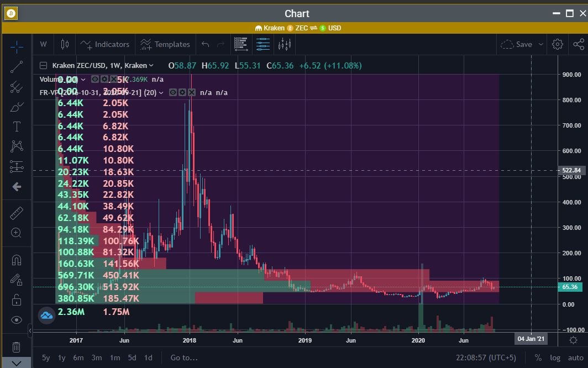This screenshot has height=368, width=588.
Task: Toggle lock all drawing tools
Action: [x=17, y=299]
